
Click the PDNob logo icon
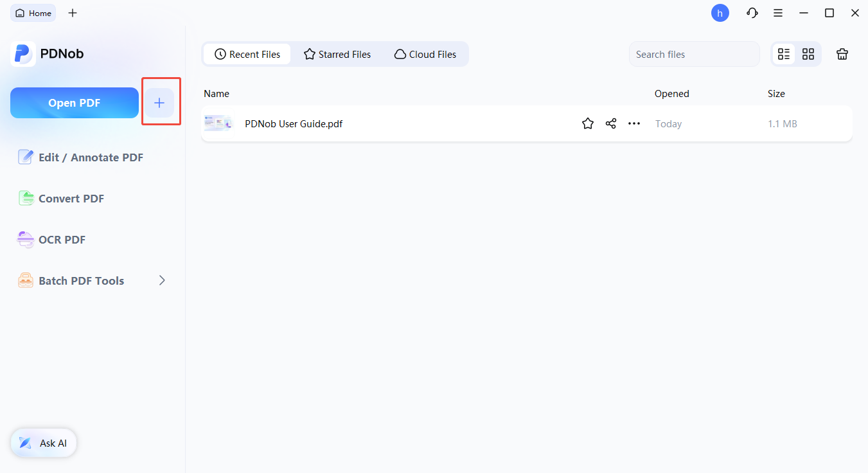click(23, 53)
